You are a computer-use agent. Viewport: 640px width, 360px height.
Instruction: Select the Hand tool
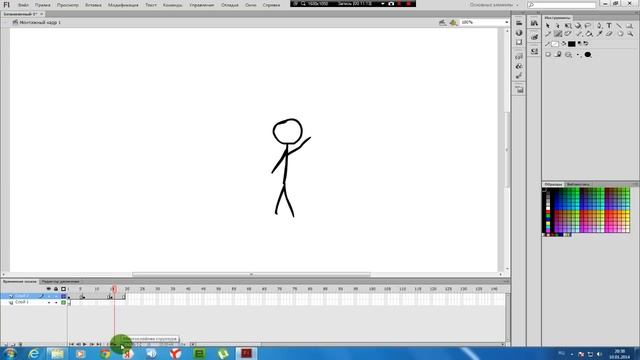click(x=621, y=33)
